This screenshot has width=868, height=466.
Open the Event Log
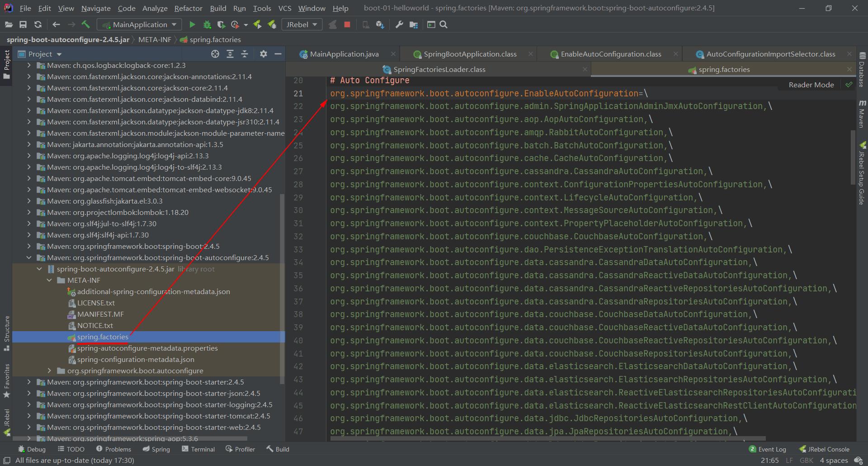768,449
